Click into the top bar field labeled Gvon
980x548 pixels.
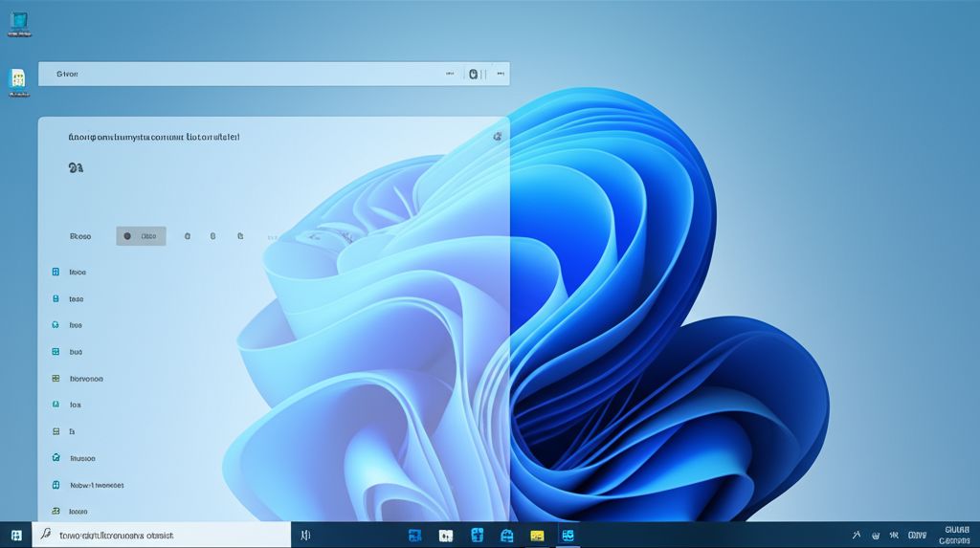tap(274, 74)
